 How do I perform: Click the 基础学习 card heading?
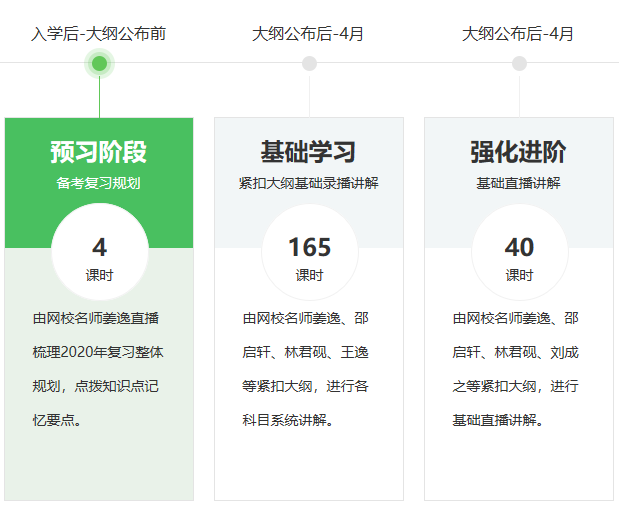click(x=308, y=152)
